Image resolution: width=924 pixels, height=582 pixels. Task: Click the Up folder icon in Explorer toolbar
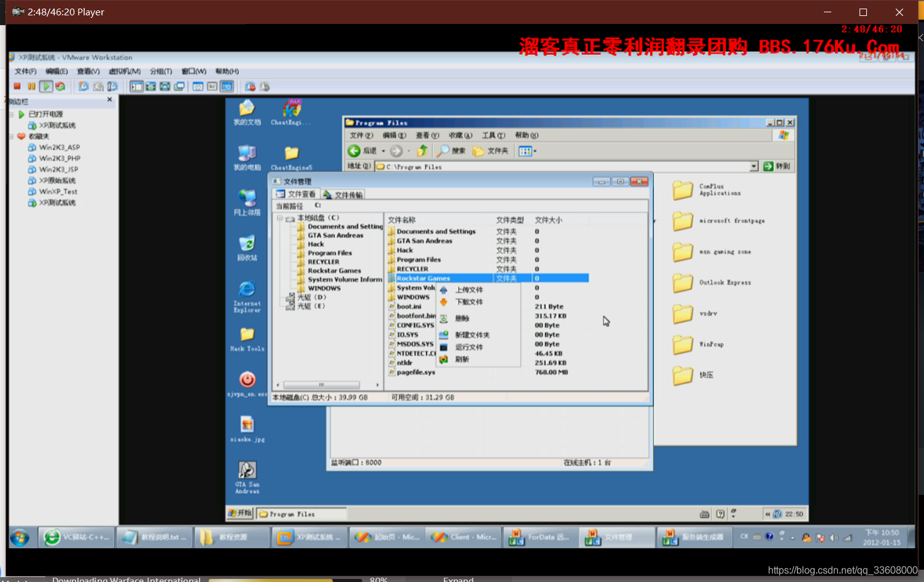coord(422,151)
